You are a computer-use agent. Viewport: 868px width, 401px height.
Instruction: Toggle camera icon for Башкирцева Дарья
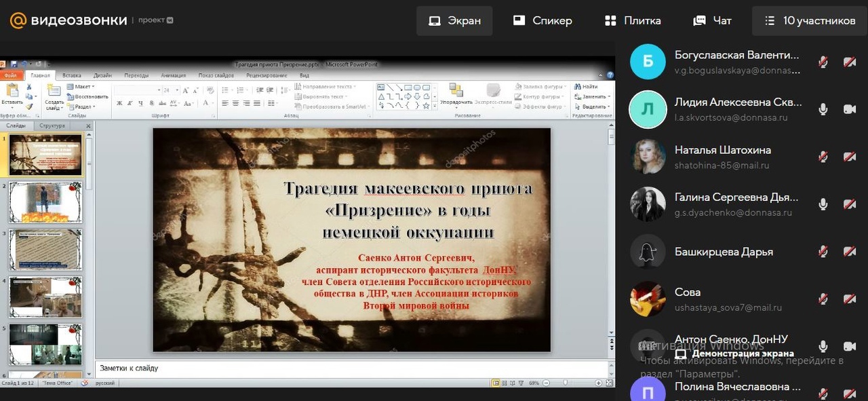click(850, 252)
